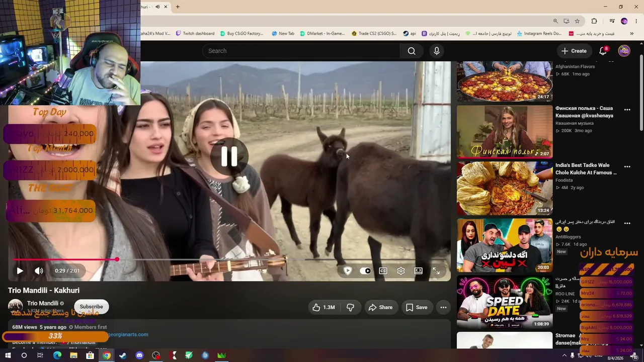The height and width of the screenshot is (362, 644).
Task: Open the Finnish polka video thumbnail
Action: pos(505,132)
